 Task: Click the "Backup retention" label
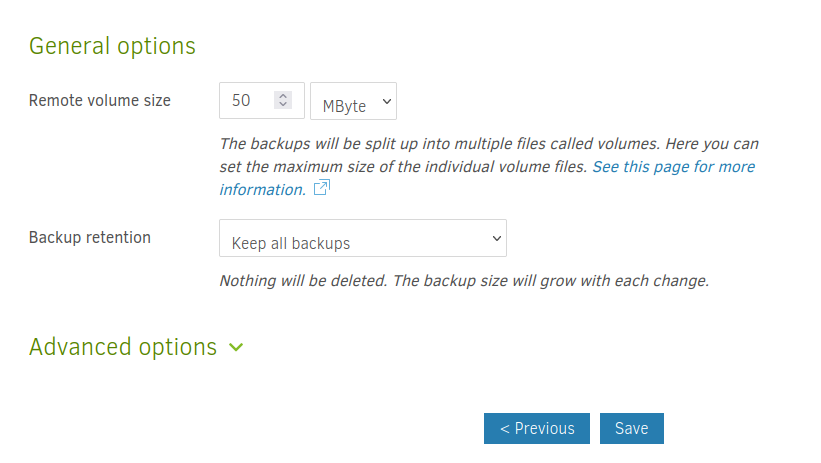(x=90, y=238)
